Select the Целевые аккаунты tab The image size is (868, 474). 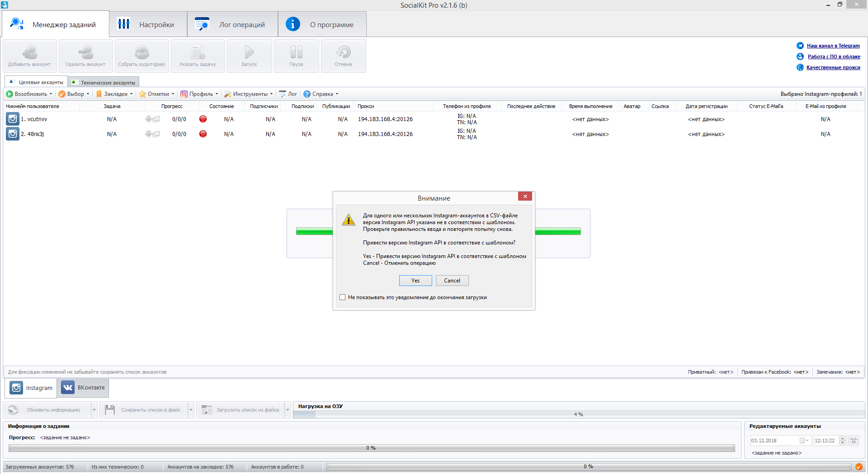pos(36,82)
